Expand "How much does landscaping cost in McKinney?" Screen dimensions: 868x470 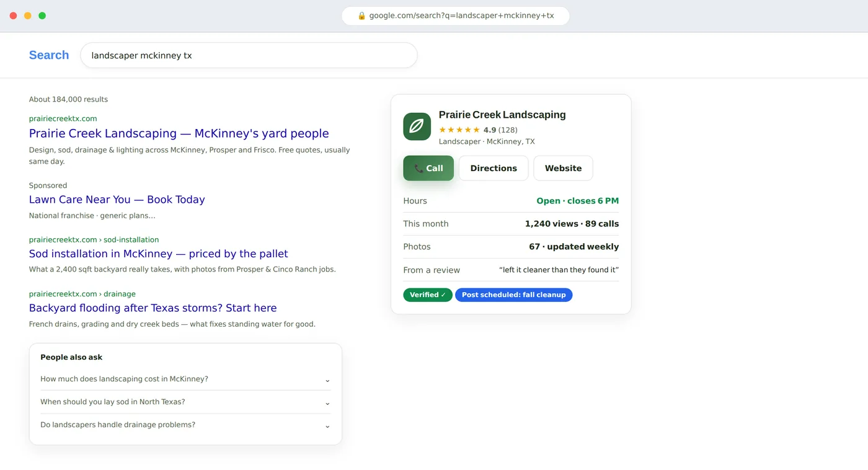click(185, 379)
